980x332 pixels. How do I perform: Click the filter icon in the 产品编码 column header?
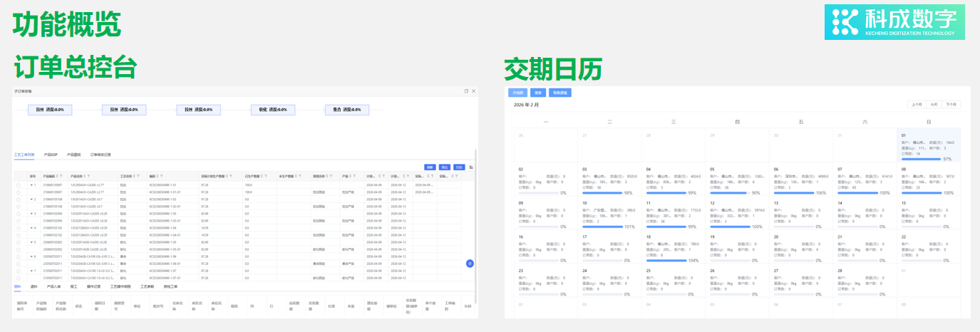pos(61,176)
